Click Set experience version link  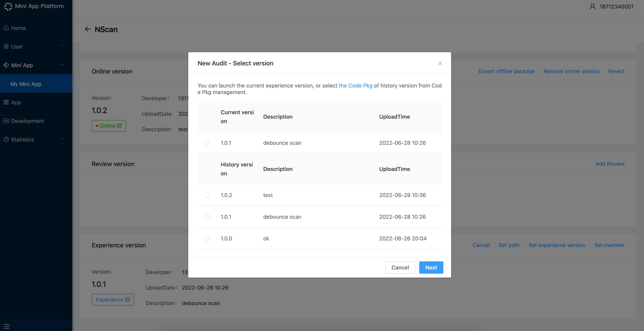[x=557, y=245]
